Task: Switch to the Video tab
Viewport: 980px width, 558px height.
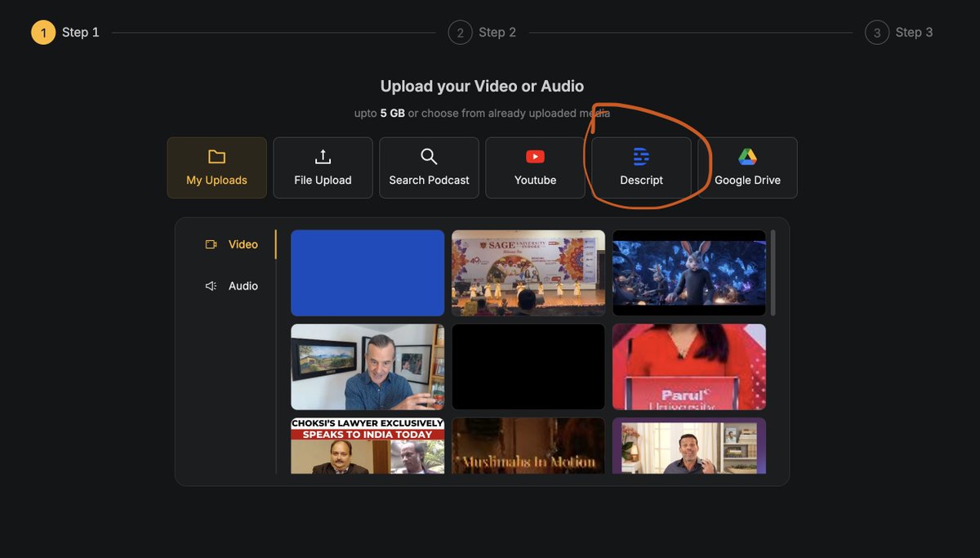Action: (232, 244)
